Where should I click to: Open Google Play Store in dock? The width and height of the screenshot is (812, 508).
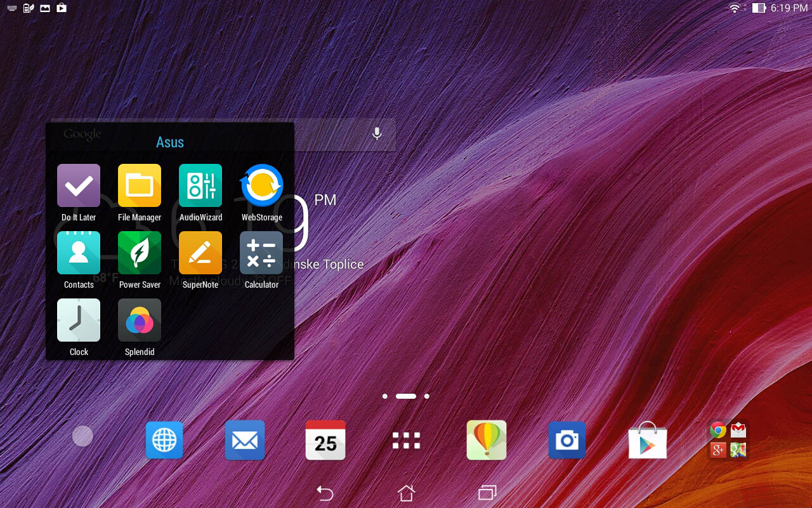(648, 439)
